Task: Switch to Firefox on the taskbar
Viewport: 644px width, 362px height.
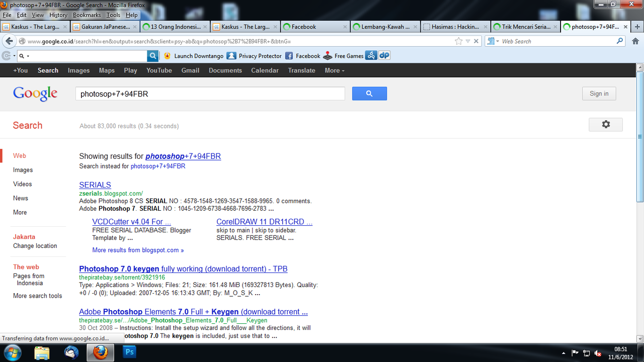Action: (x=101, y=353)
